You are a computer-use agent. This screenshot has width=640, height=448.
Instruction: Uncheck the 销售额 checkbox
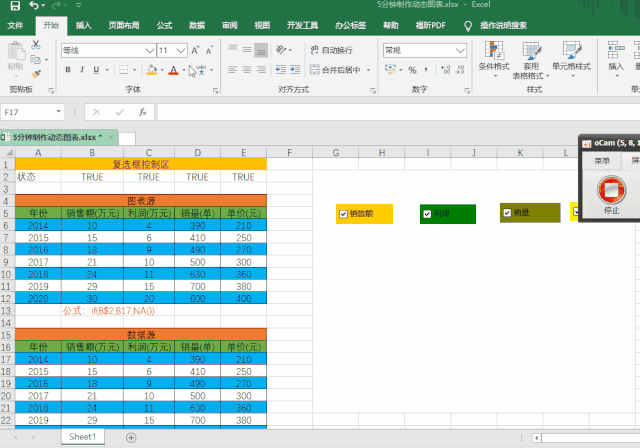(x=343, y=214)
